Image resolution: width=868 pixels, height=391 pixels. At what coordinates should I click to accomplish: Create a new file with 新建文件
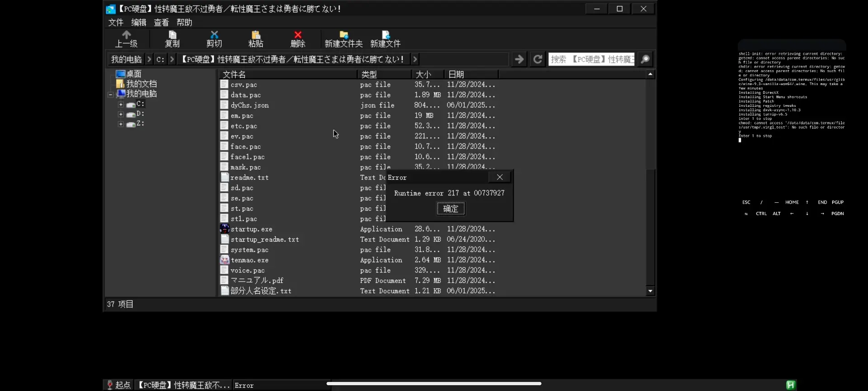(386, 39)
